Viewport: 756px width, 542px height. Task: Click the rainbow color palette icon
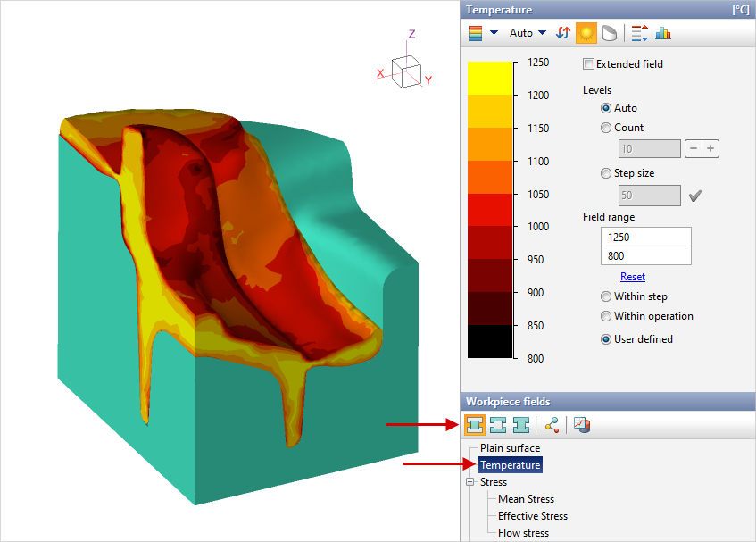click(476, 33)
